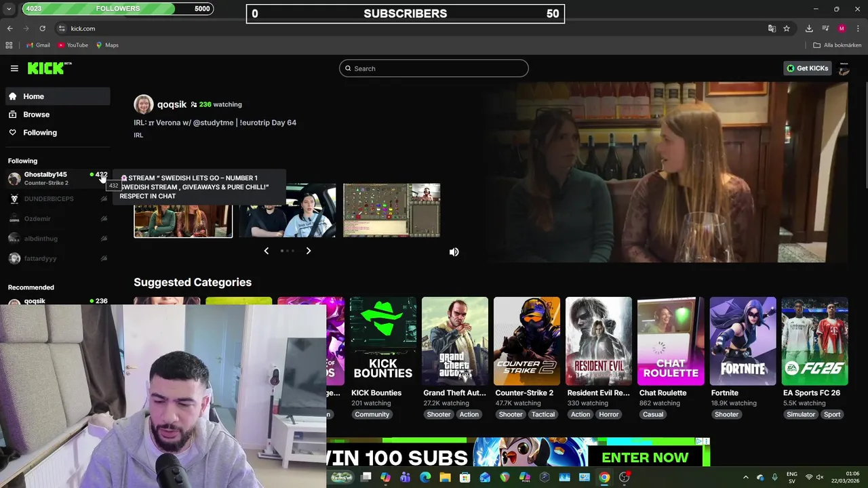This screenshot has height=488, width=868.
Task: Open Microsoft Edge in the taskbar
Action: [425, 477]
